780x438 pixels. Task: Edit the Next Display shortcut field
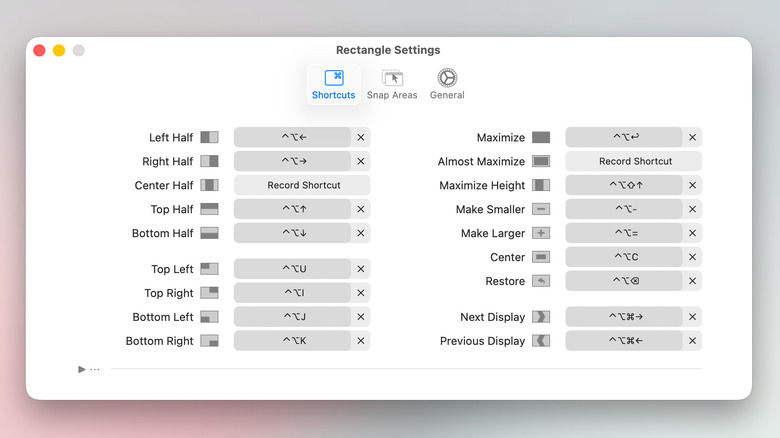624,317
